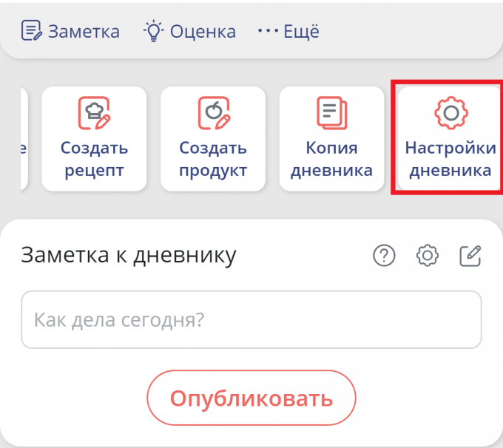The width and height of the screenshot is (503, 448).
Task: Click the note icon beside Заметка
Action: (x=31, y=31)
